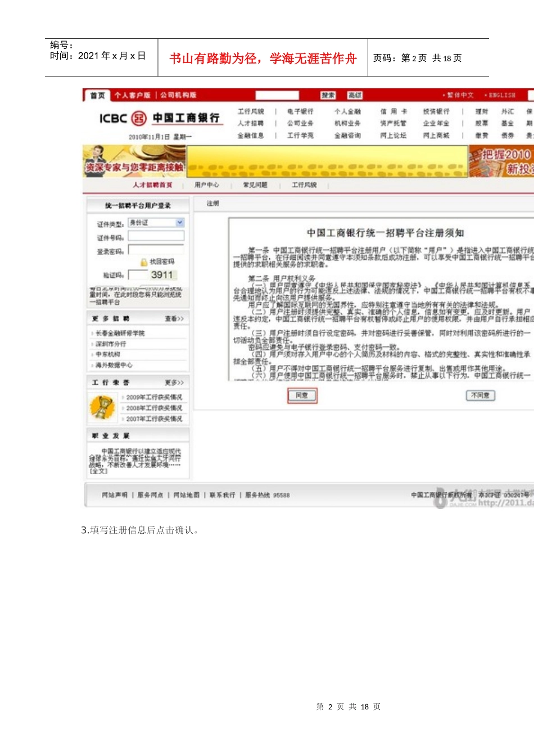Open 网上论坛 in the header navigation
The image size is (534, 756).
click(x=393, y=136)
